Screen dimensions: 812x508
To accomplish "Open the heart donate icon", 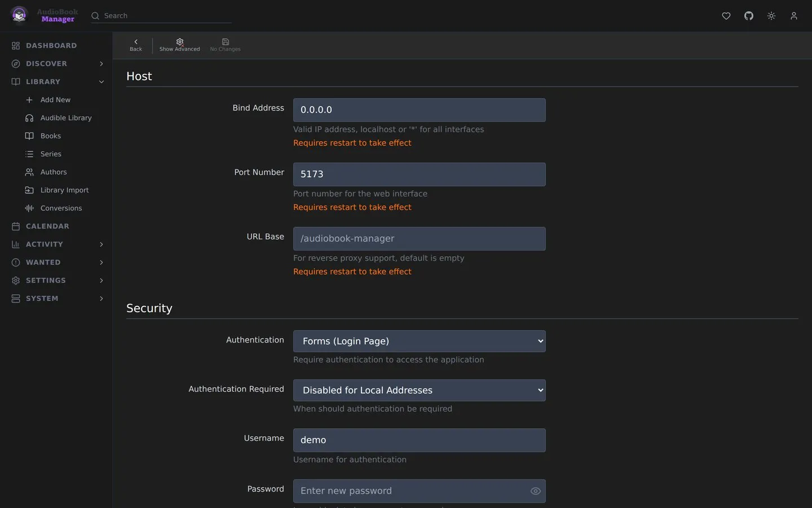I will 726,16.
